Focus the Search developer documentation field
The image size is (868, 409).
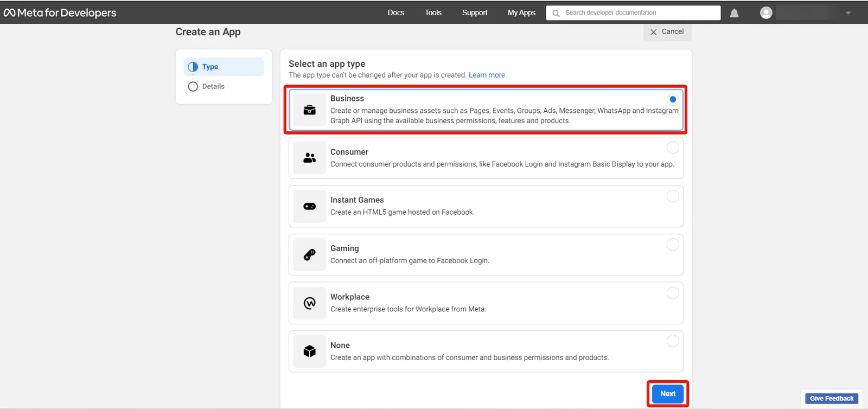633,12
